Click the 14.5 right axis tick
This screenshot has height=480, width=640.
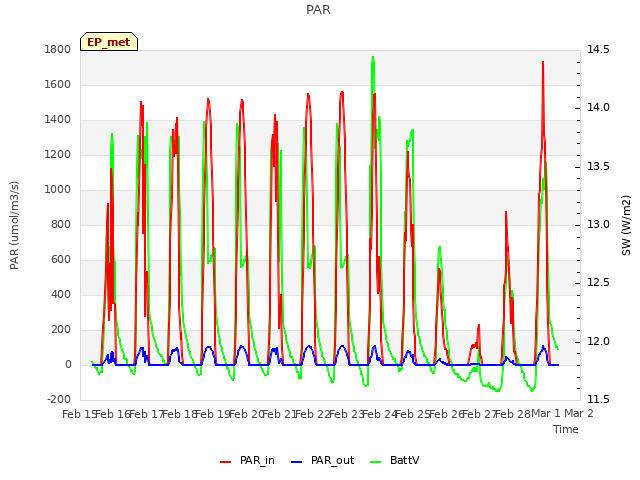click(x=598, y=49)
